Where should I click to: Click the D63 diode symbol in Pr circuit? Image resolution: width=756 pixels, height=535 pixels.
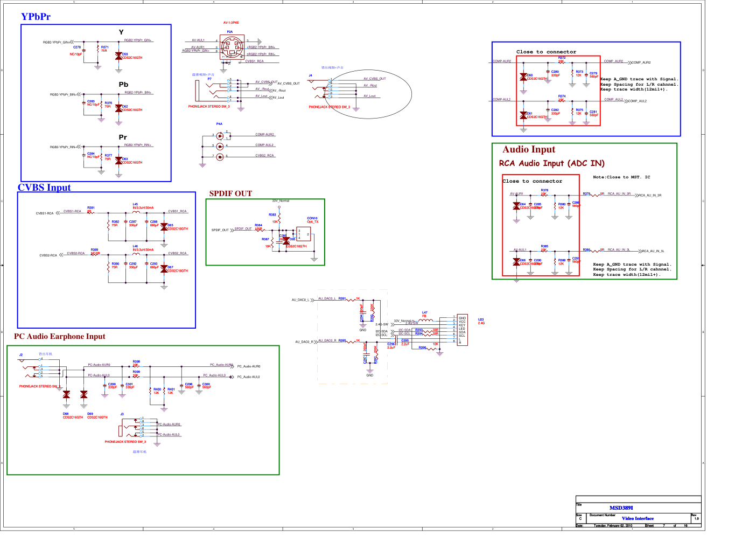pyautogui.click(x=118, y=161)
